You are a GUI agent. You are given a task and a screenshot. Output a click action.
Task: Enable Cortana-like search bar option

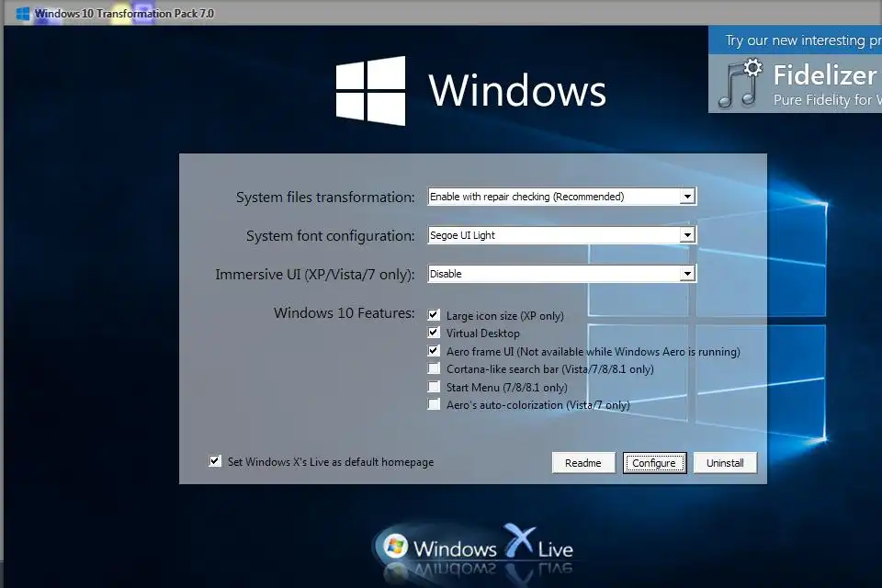coord(434,368)
